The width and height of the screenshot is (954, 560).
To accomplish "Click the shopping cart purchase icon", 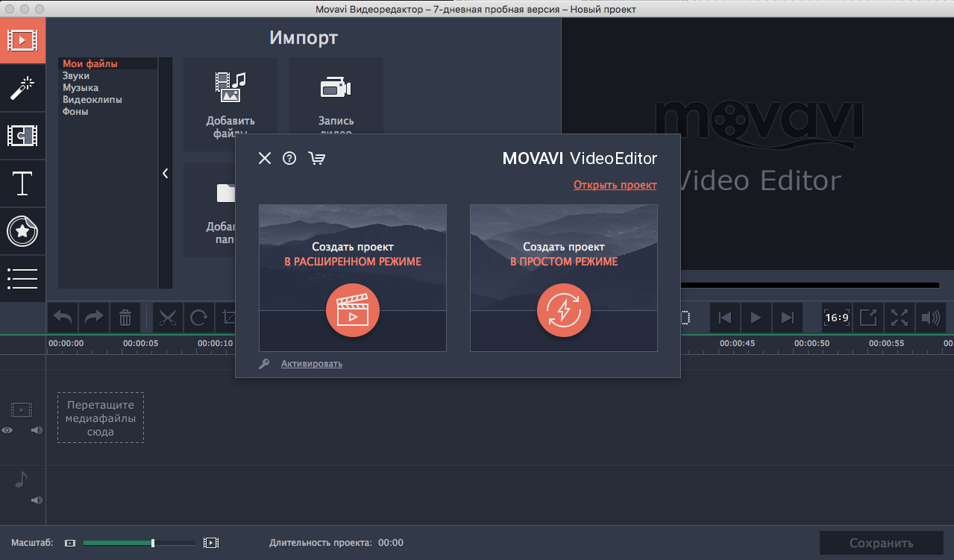I will (316, 158).
